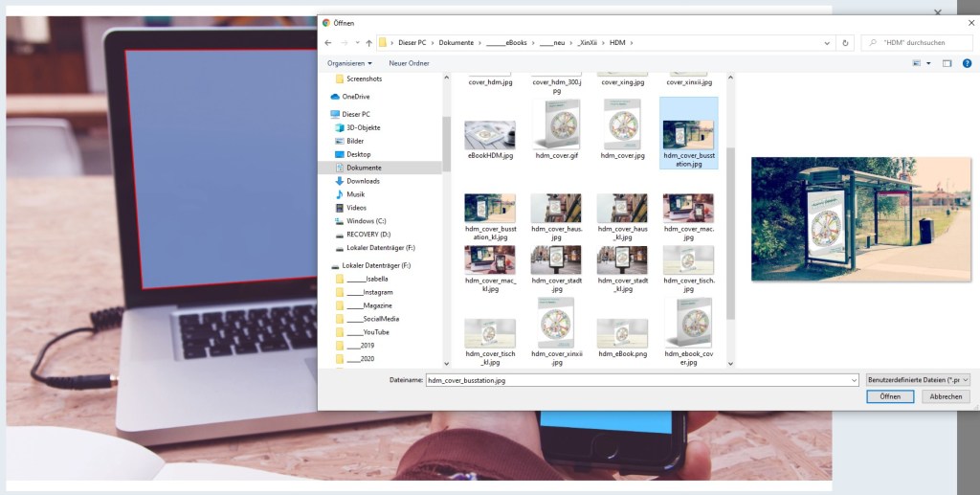Click the Neuer Ordner button
Screen dimensions: 980x495
[407, 63]
